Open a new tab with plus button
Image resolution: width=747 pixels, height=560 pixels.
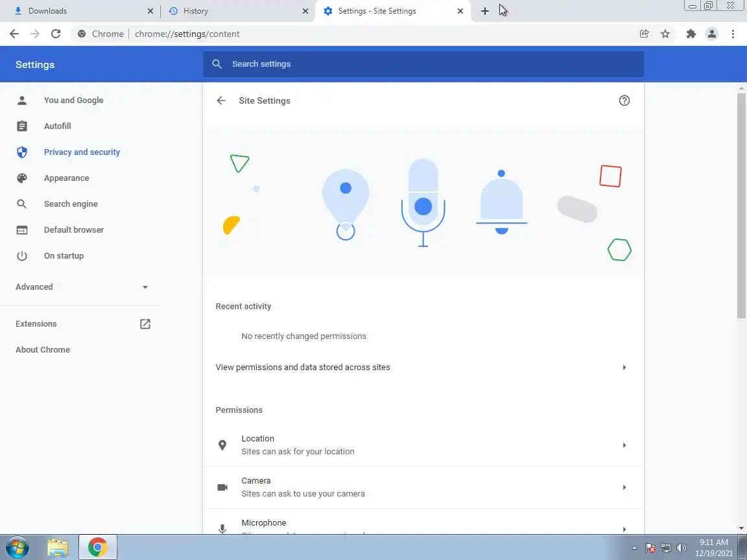484,11
